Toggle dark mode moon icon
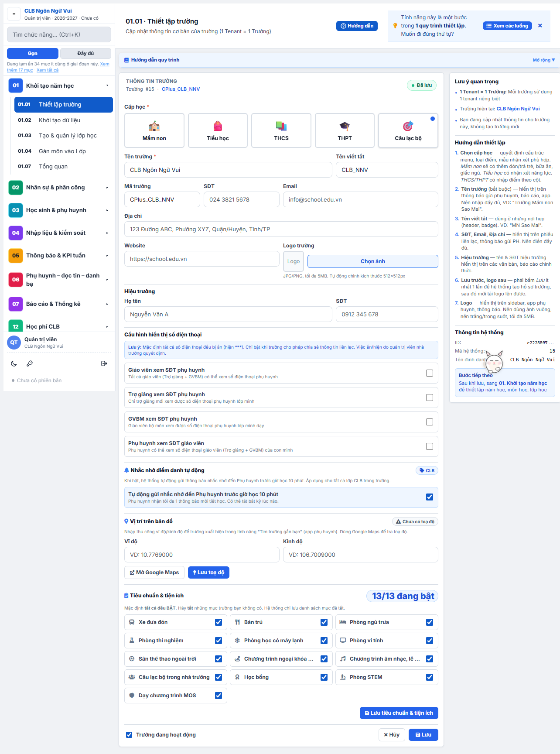 [x=14, y=363]
